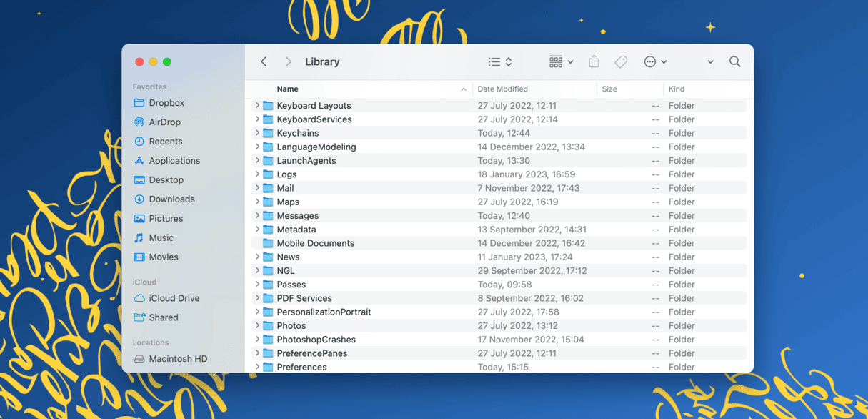This screenshot has height=419, width=868.
Task: Select Shared in the sidebar
Action: (x=156, y=317)
